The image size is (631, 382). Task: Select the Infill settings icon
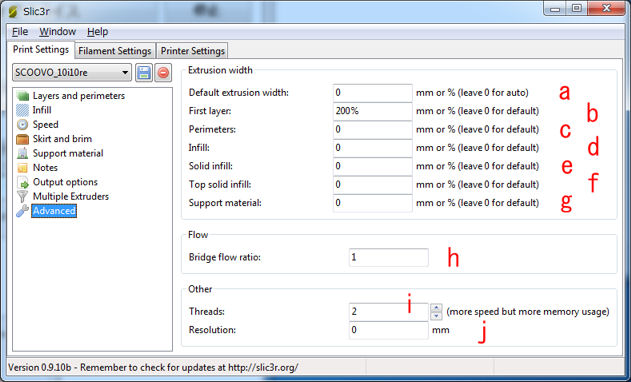[23, 110]
